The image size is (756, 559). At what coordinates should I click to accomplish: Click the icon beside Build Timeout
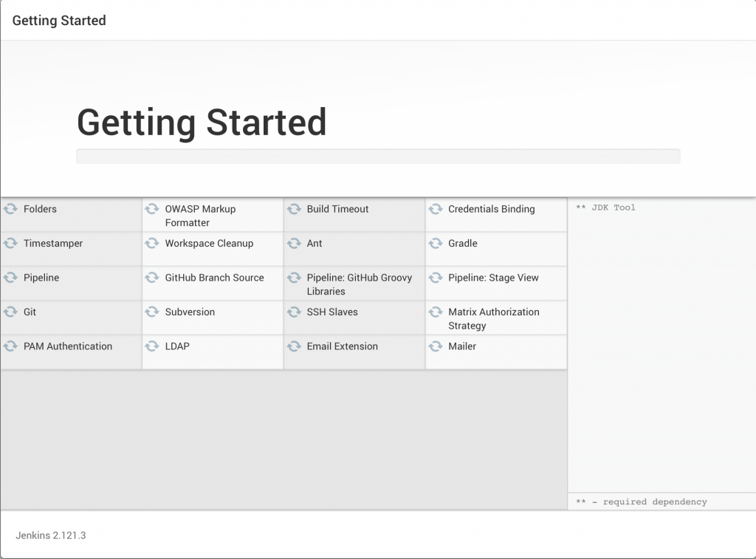294,209
